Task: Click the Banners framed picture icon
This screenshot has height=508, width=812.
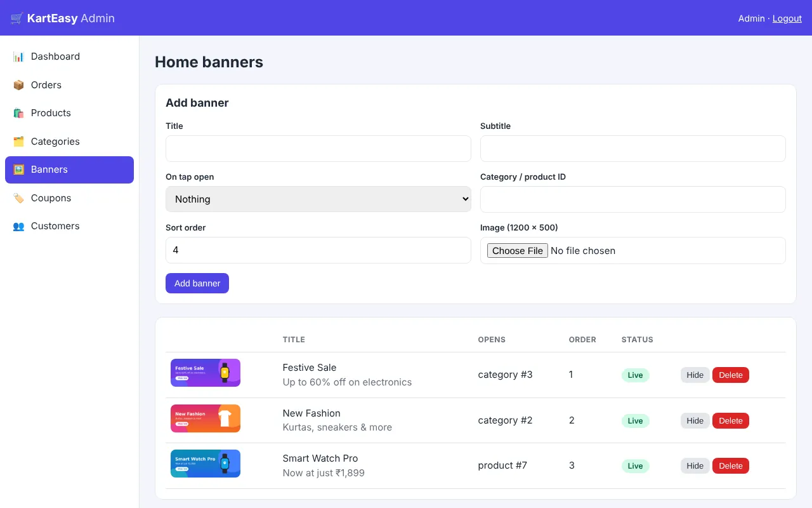Action: pos(18,170)
